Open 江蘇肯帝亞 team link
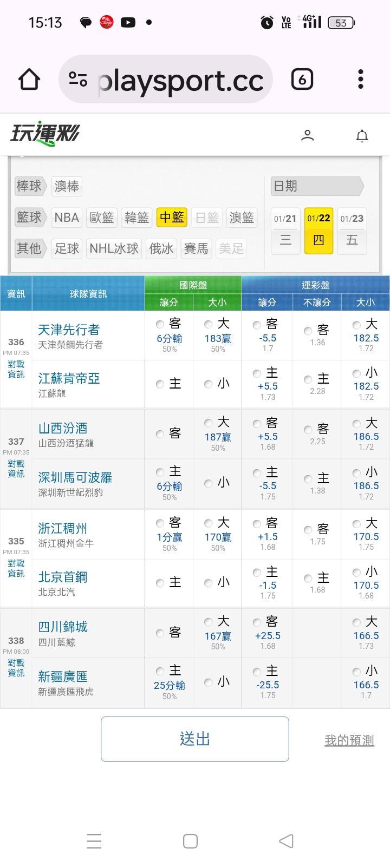The width and height of the screenshot is (390, 868). point(69,378)
